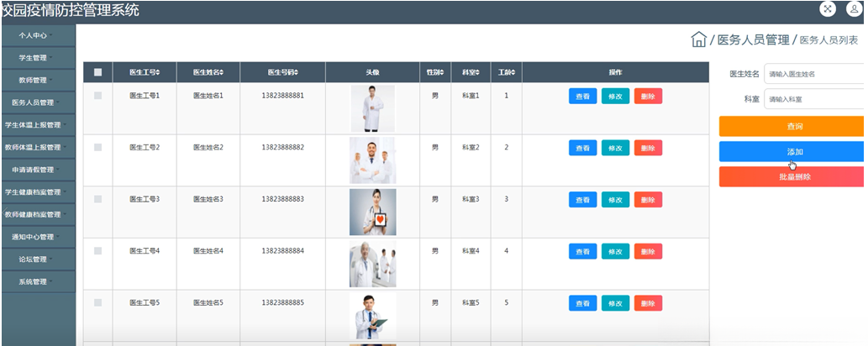This screenshot has height=346, width=868.
Task: Open the avatar photo of 医生姓名3
Action: tap(372, 212)
